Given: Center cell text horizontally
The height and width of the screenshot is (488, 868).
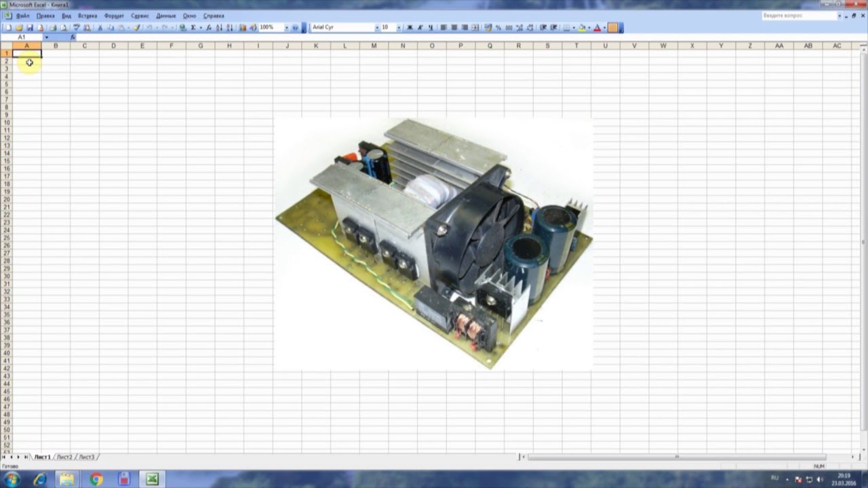Looking at the screenshot, I should click(x=454, y=28).
